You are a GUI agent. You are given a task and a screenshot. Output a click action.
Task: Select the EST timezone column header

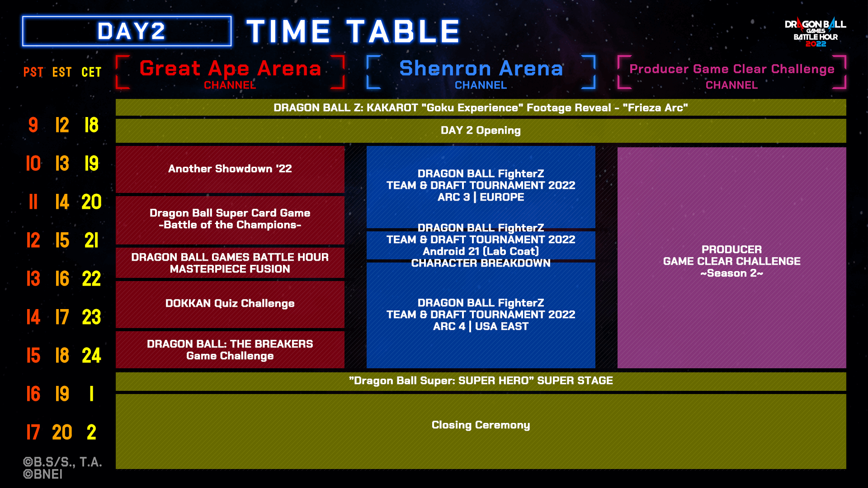click(x=62, y=71)
